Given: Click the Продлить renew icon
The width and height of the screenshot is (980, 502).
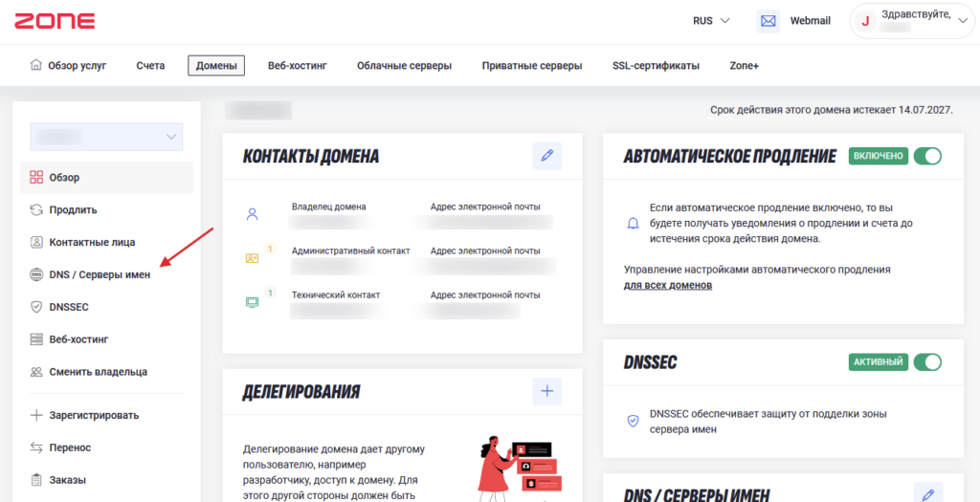Looking at the screenshot, I should click(36, 209).
